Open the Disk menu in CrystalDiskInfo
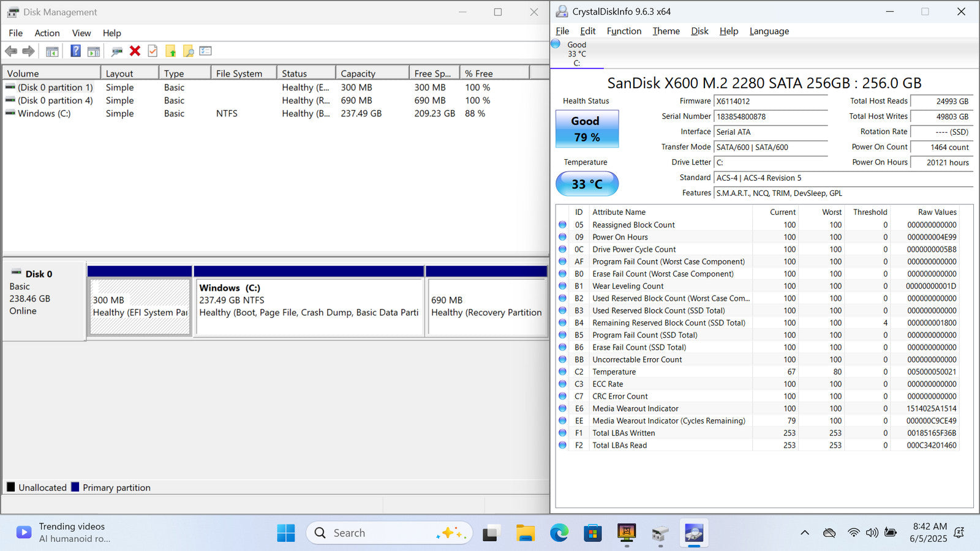Screen dimensions: 980x551 [699, 31]
